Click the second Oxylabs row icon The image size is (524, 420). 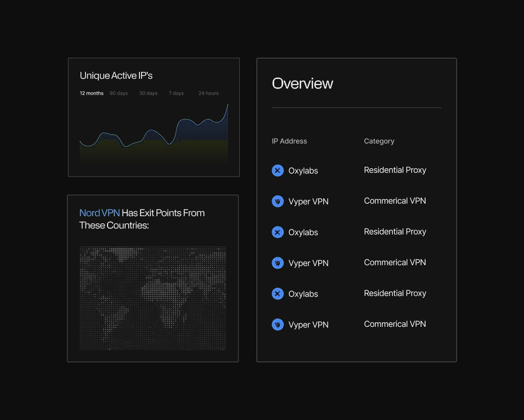(x=278, y=232)
